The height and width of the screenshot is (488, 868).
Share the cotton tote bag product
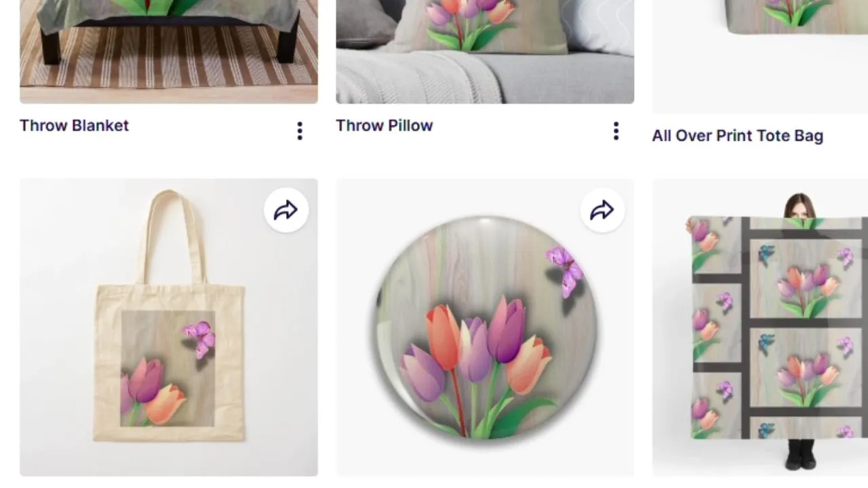click(x=285, y=210)
